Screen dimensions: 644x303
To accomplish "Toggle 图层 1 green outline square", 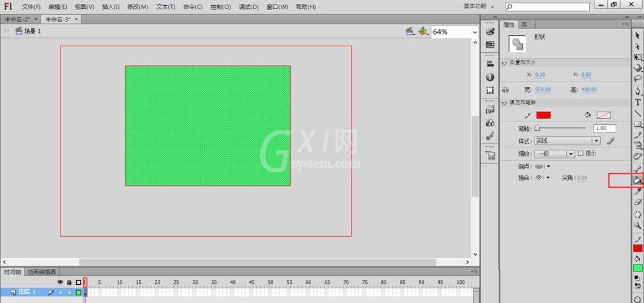I will click(79, 292).
